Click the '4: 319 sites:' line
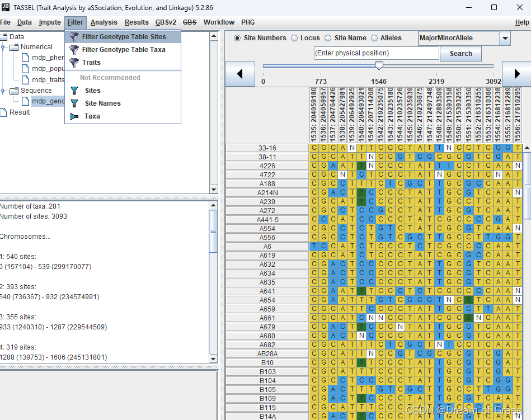Screen dimensions: 531x420 (18, 347)
